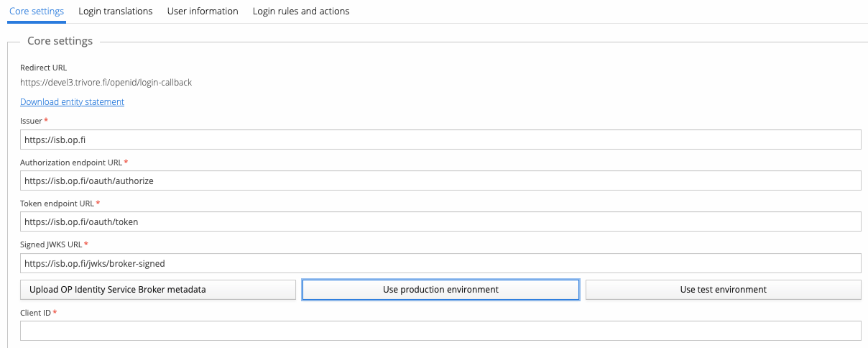Open the Login rules and actions tab
The width and height of the screenshot is (868, 348).
coord(301,12)
